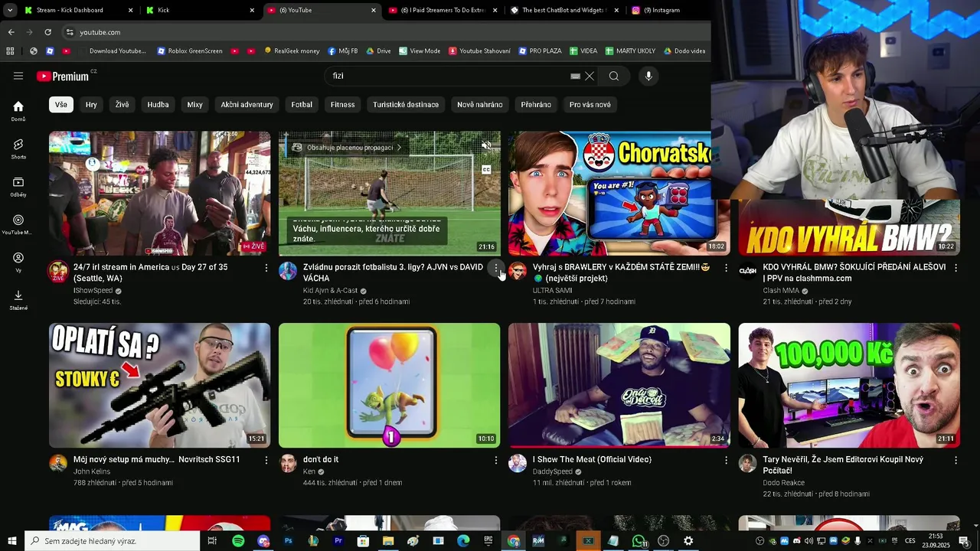
Task: Open RealGeek money bookmark
Action: 292,51
